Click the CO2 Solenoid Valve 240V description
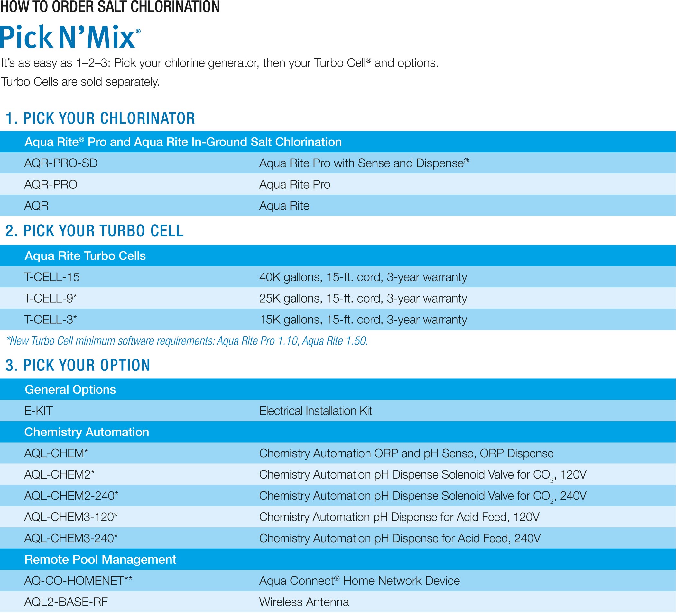This screenshot has width=676, height=616. 423,496
